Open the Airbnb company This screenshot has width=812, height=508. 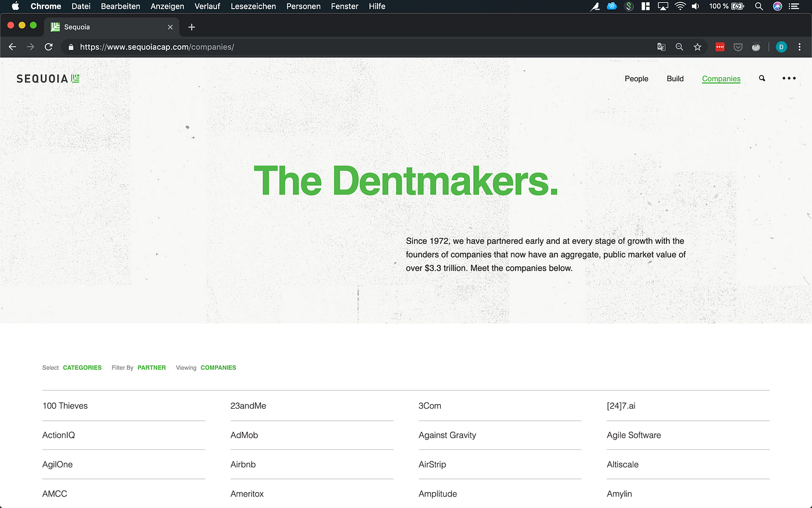click(243, 464)
